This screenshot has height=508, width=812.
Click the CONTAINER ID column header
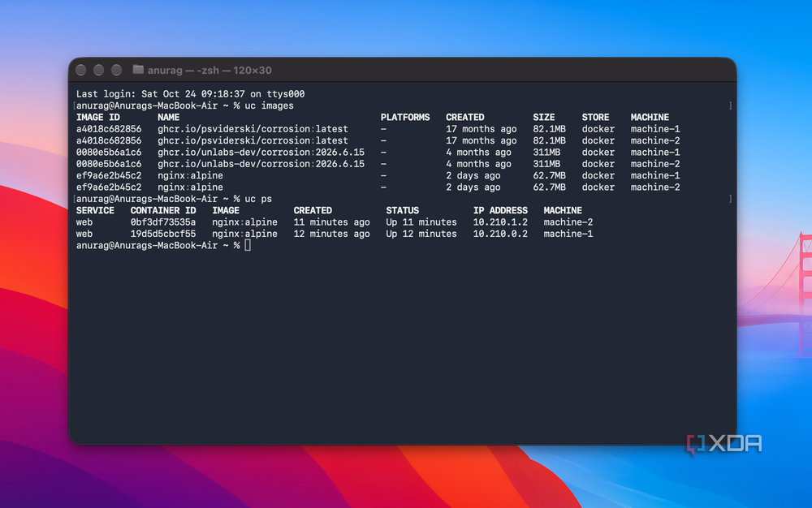pyautogui.click(x=163, y=210)
